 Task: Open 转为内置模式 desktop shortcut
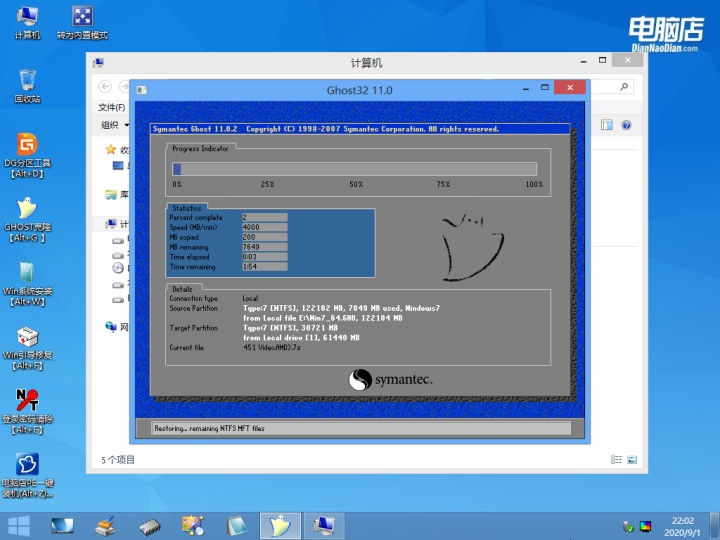[x=82, y=23]
